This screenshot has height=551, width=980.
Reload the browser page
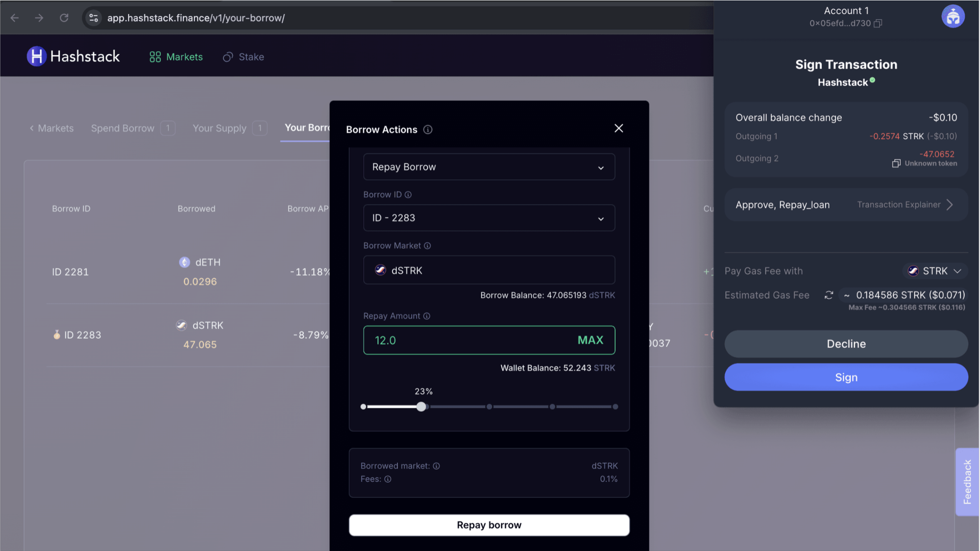64,18
